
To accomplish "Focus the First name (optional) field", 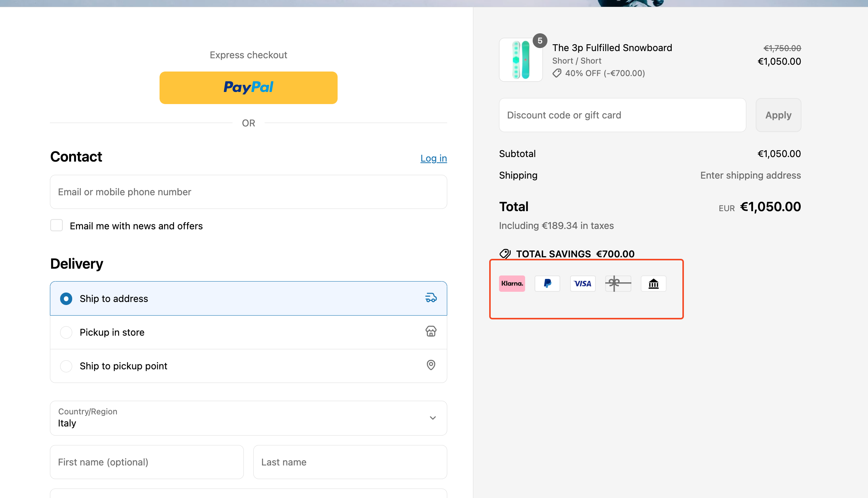I will coord(147,462).
